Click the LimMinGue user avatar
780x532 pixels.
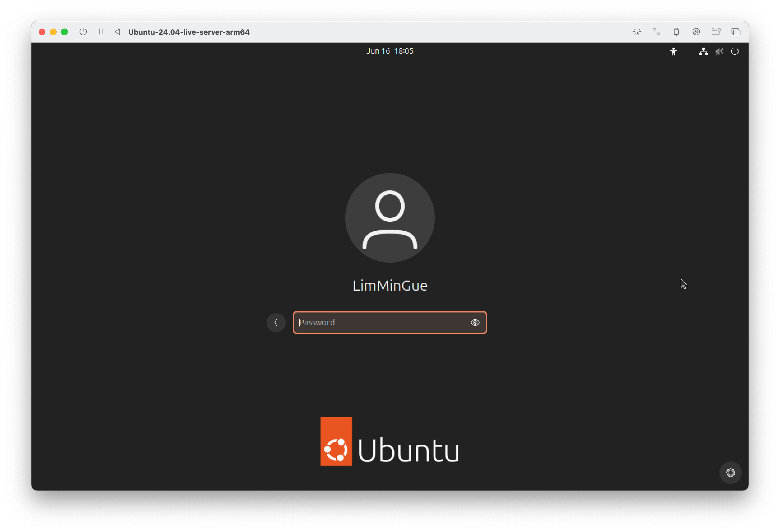point(390,218)
